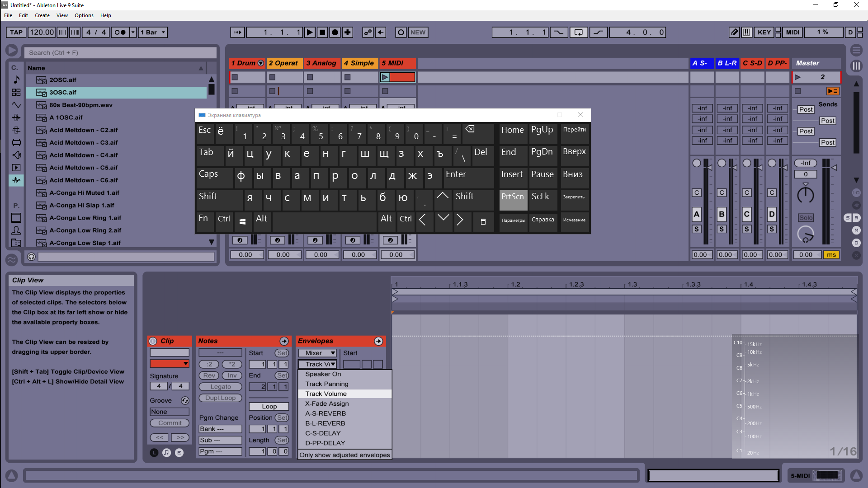Click the Arrangement overdub icon

pyautogui.click(x=349, y=32)
